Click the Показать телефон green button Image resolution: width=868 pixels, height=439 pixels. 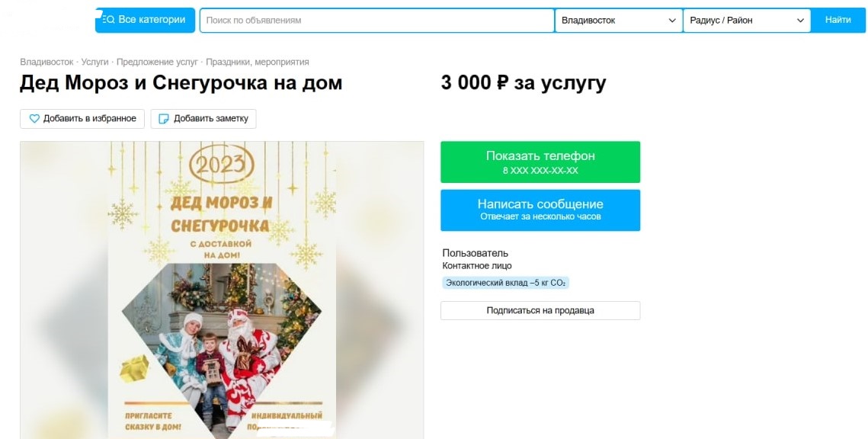540,162
